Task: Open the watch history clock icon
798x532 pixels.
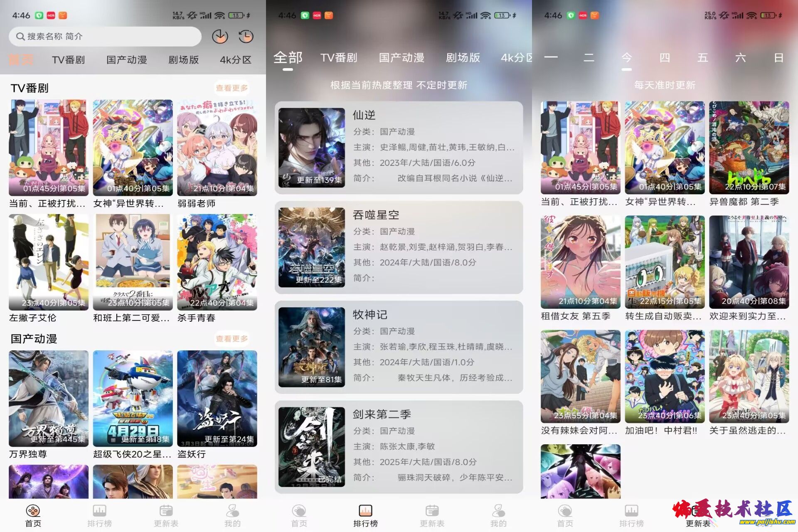Action: [x=246, y=37]
